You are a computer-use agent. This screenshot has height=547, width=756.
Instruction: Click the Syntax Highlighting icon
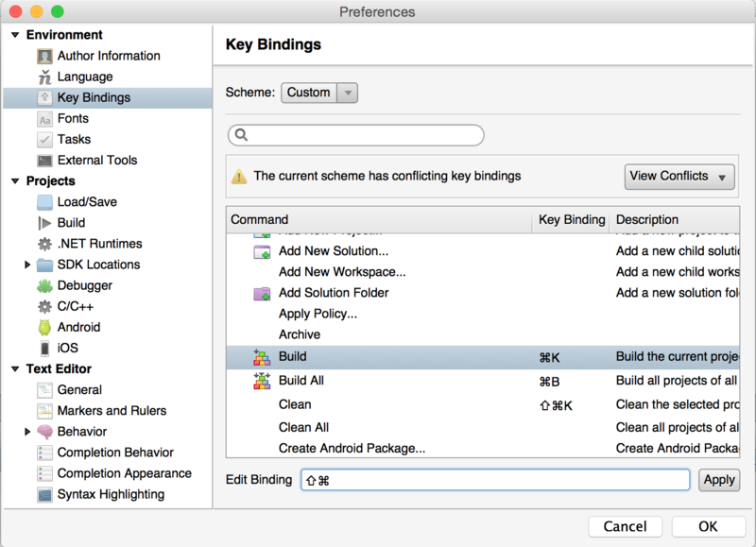(44, 495)
